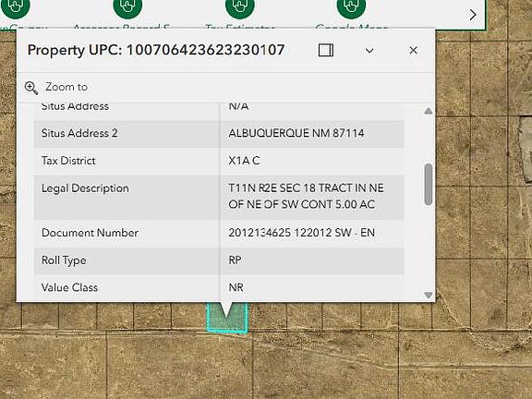Click the Situs Address 2 label
Viewport: 532px width, 399px height.
pyautogui.click(x=79, y=133)
